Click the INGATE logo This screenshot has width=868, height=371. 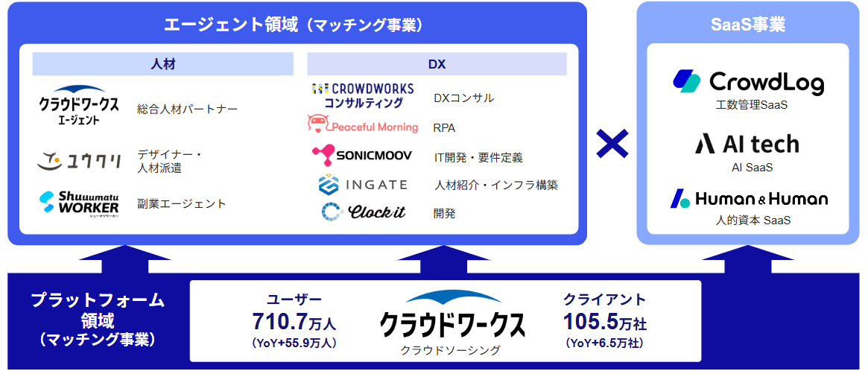pos(363,185)
